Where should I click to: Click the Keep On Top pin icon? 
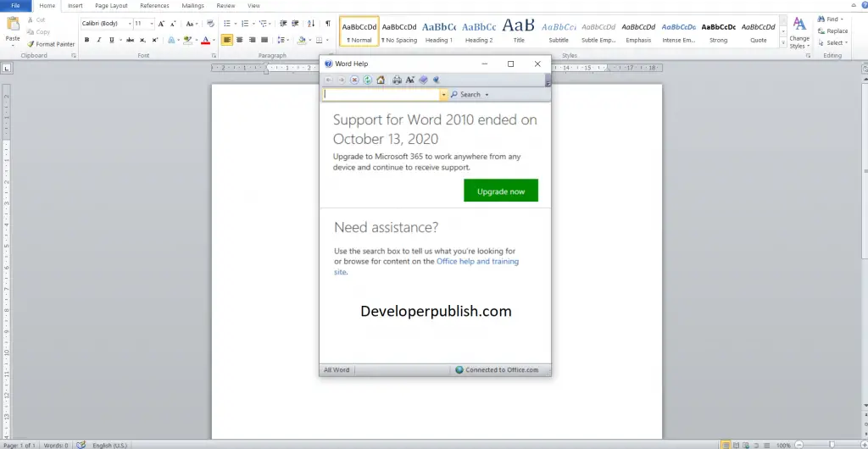tap(437, 80)
